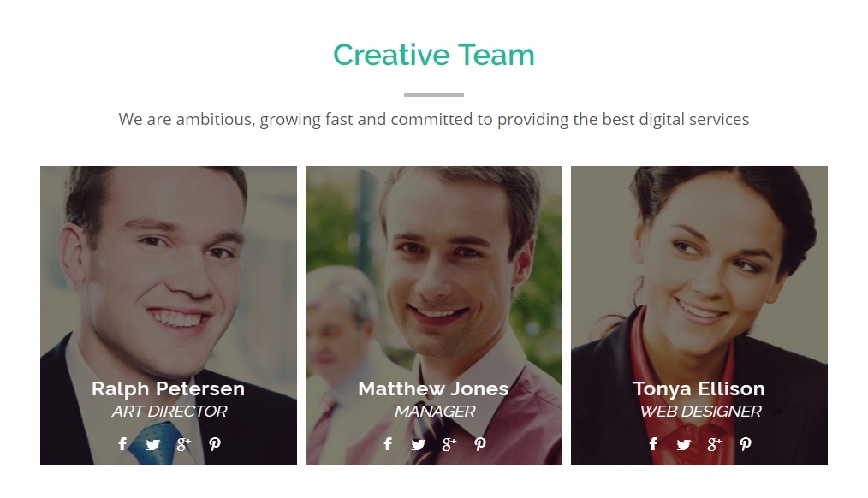This screenshot has width=868, height=498.
Task: Select the Ralph Petersen name text
Action: (x=169, y=388)
